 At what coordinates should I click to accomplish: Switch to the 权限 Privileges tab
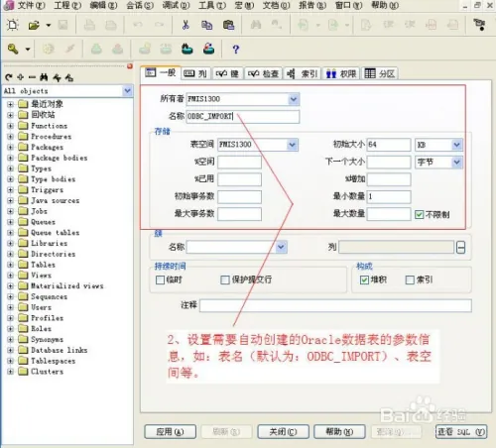coord(341,73)
